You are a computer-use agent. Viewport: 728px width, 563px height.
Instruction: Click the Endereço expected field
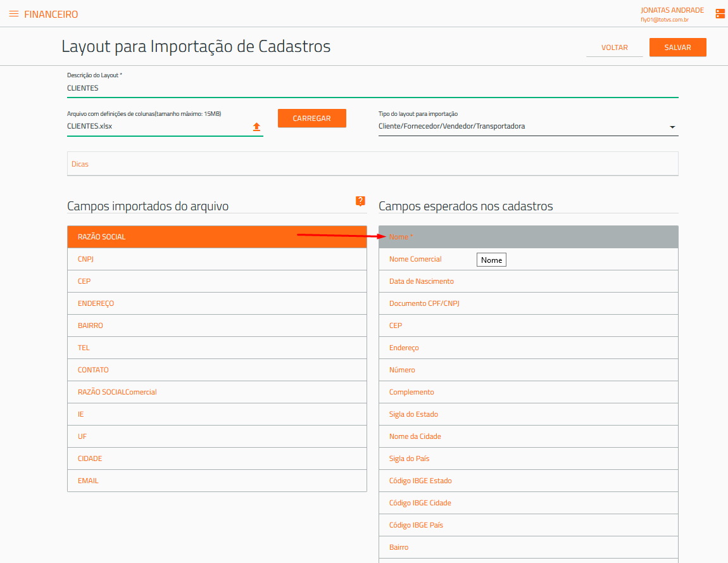pos(529,348)
